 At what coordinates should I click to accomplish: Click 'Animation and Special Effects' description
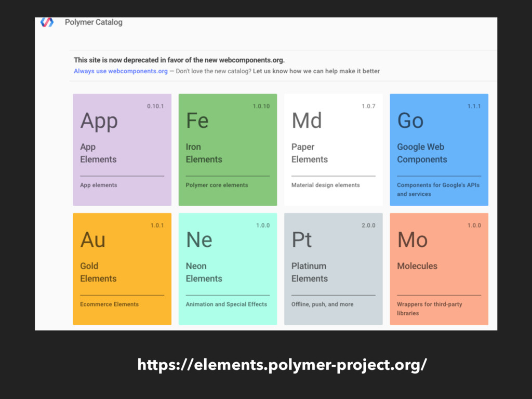tap(227, 304)
